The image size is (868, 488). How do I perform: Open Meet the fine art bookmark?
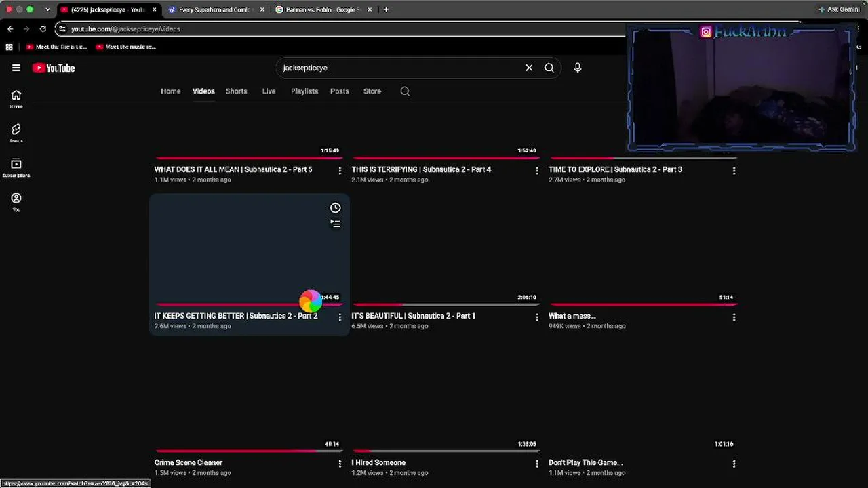(57, 47)
